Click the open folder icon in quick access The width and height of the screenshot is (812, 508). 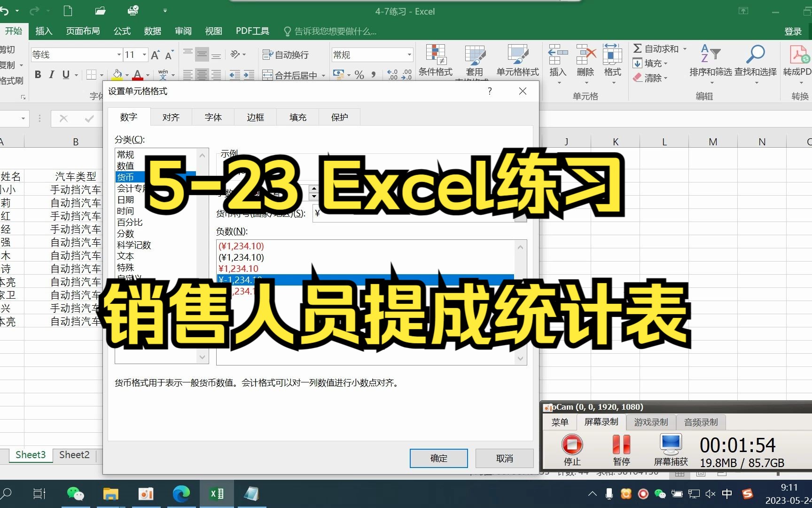click(100, 10)
